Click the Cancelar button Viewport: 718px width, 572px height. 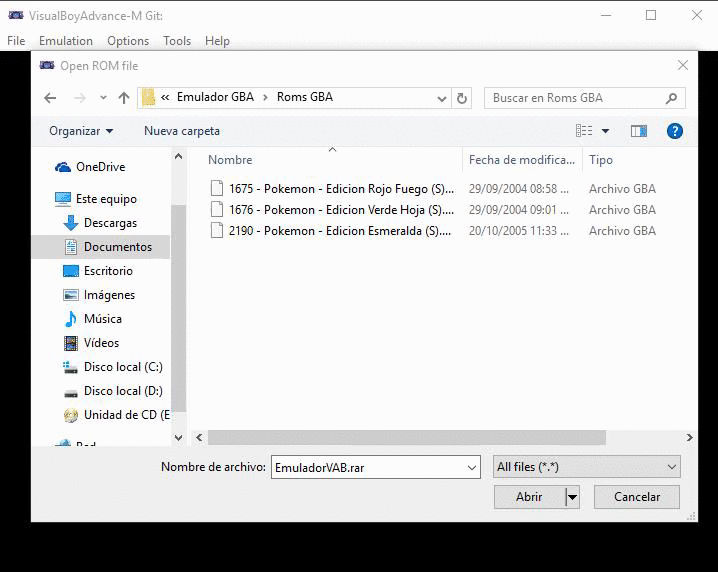click(x=637, y=497)
